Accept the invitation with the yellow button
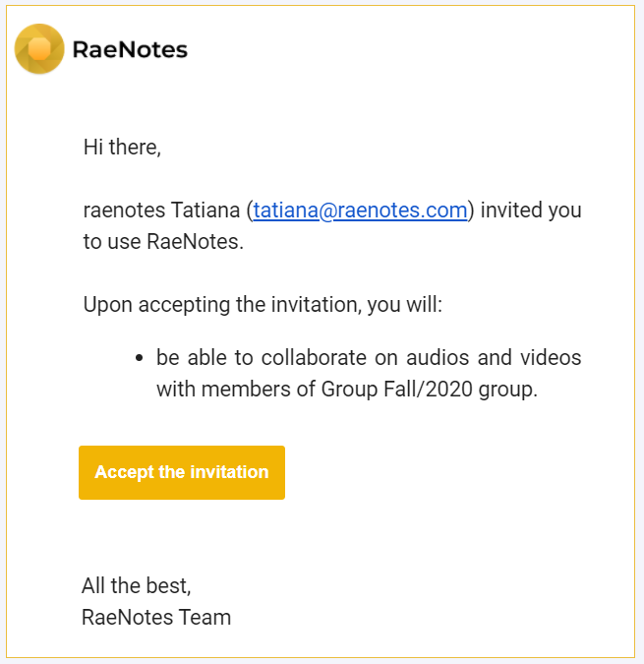Screen dimensions: 644x664 click(182, 472)
